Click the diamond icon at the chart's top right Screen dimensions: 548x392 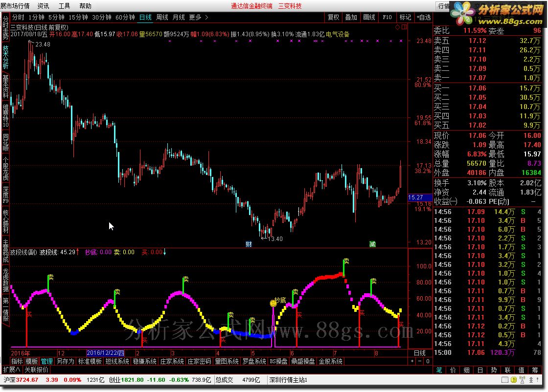point(397,27)
